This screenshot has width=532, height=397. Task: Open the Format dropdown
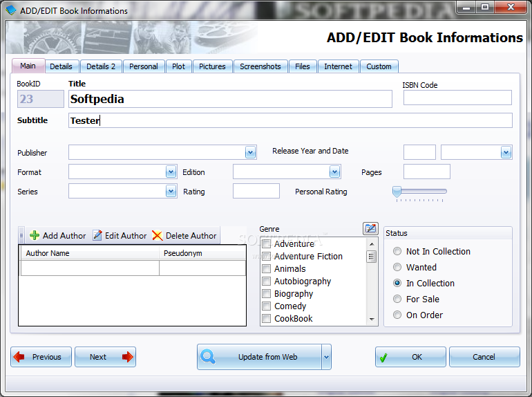point(171,172)
